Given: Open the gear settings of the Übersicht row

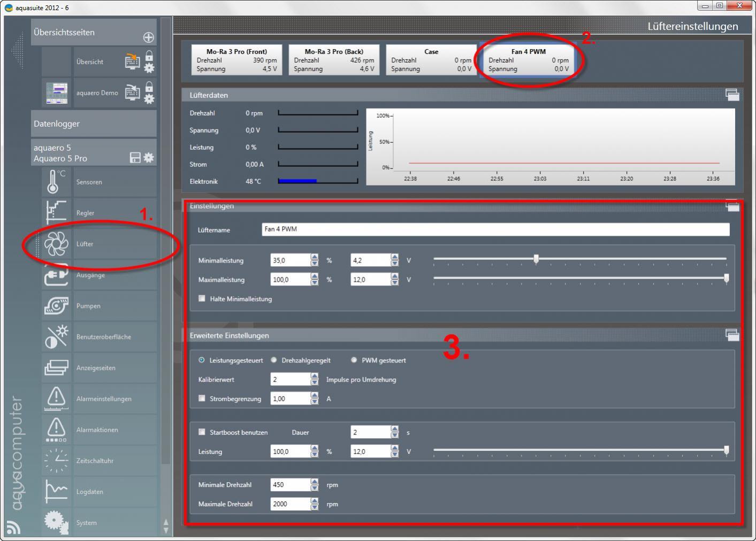Looking at the screenshot, I should [x=149, y=68].
